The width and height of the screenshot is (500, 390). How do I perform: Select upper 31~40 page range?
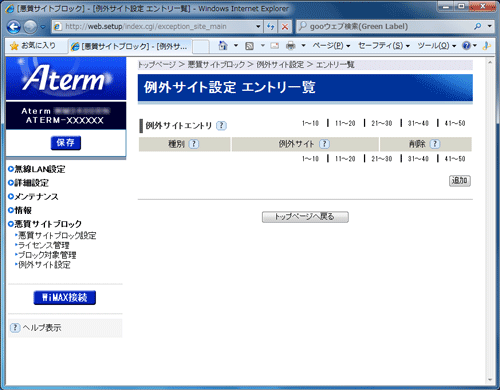[418, 123]
